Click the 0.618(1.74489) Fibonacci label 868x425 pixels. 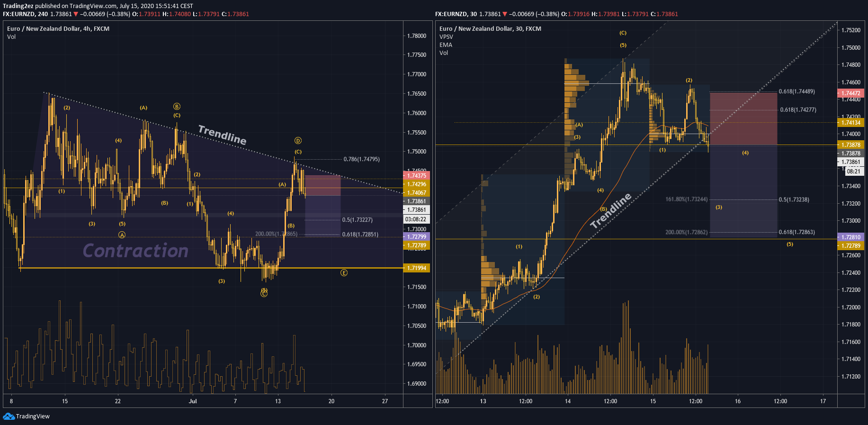point(796,91)
